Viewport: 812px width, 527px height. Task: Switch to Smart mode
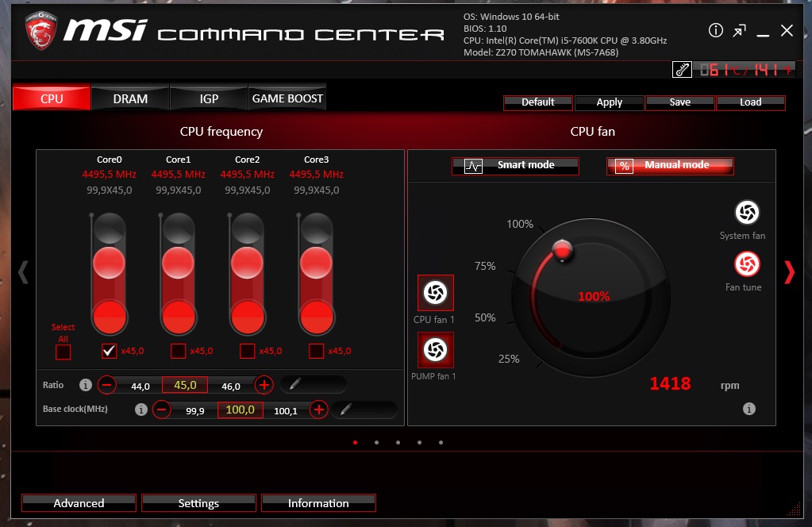(515, 166)
